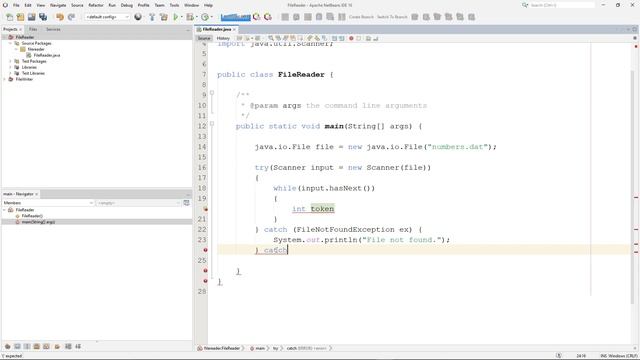Open the Window menu

pyautogui.click(x=191, y=5)
